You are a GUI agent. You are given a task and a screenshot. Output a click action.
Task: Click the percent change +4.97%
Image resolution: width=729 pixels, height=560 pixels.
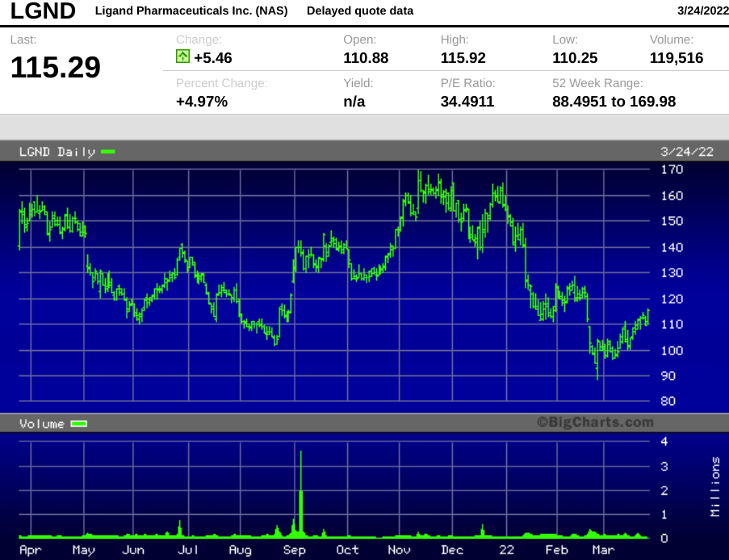click(202, 102)
